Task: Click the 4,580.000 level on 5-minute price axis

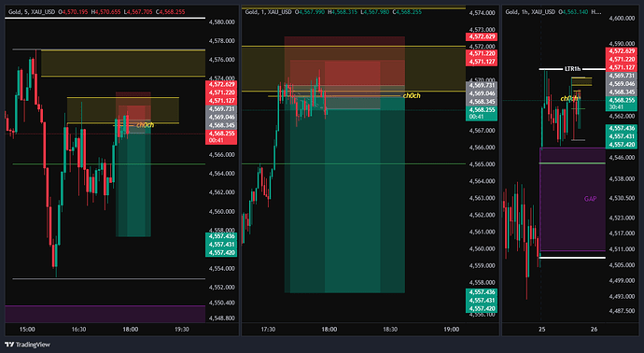Action: pyautogui.click(x=222, y=21)
